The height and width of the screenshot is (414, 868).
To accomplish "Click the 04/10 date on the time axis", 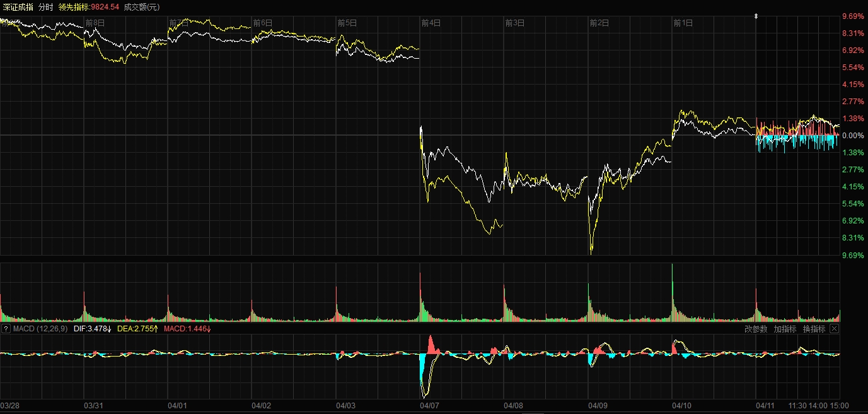I will 682,406.
